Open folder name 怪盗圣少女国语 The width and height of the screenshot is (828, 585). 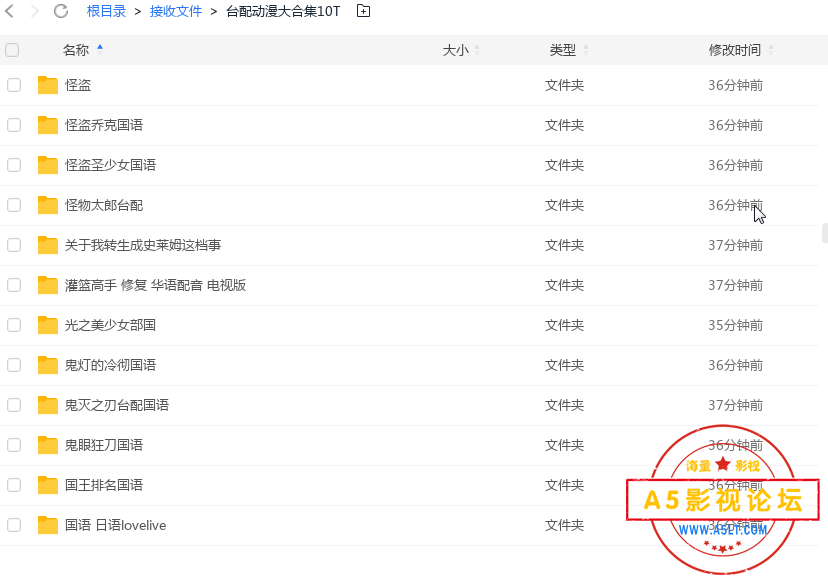[x=110, y=165]
